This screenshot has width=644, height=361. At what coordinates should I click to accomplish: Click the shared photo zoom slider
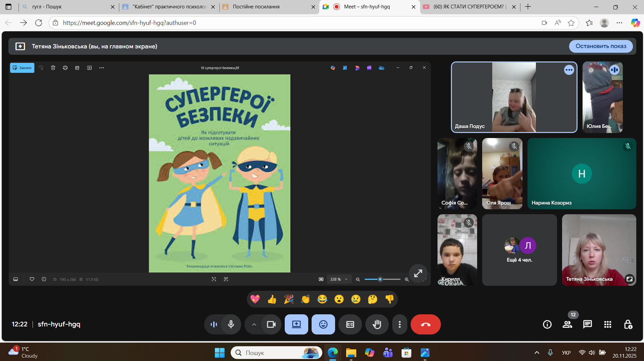382,279
